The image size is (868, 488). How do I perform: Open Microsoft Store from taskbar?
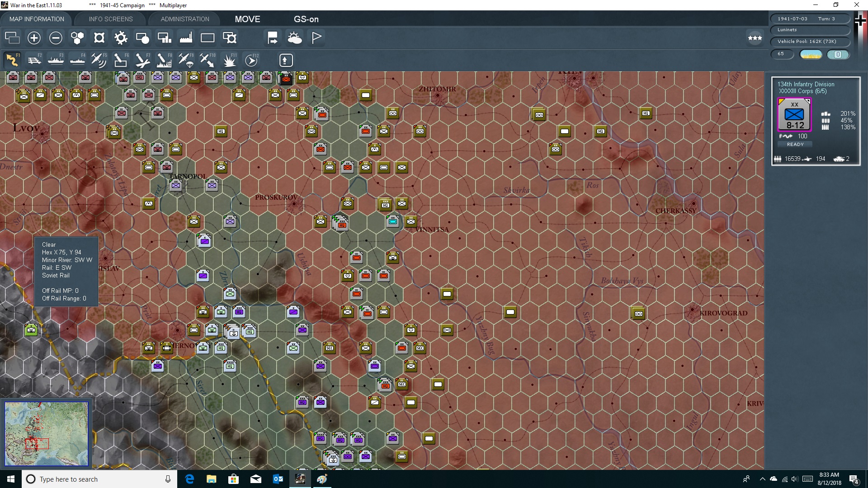pyautogui.click(x=234, y=479)
